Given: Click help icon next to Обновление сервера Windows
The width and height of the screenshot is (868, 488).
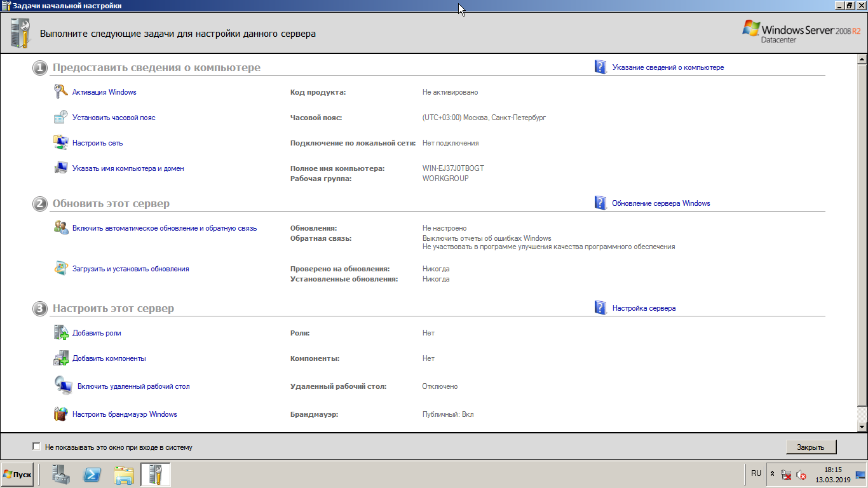Looking at the screenshot, I should 600,203.
